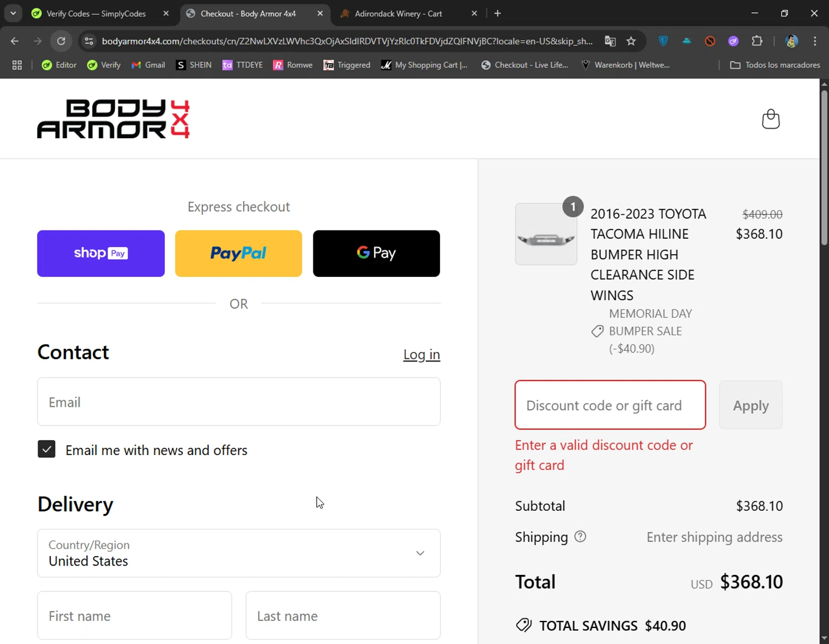Open the Verify bookmark
This screenshot has height=644, width=829.
coord(104,65)
